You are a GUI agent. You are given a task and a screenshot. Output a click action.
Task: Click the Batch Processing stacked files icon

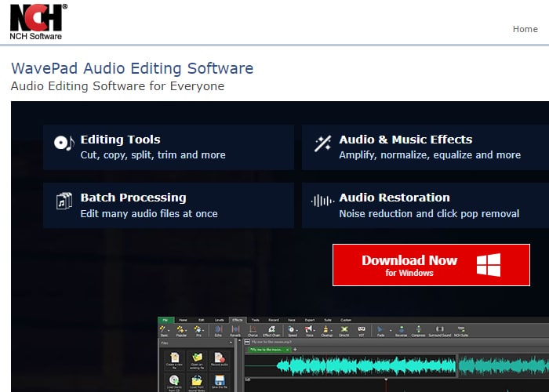point(64,201)
